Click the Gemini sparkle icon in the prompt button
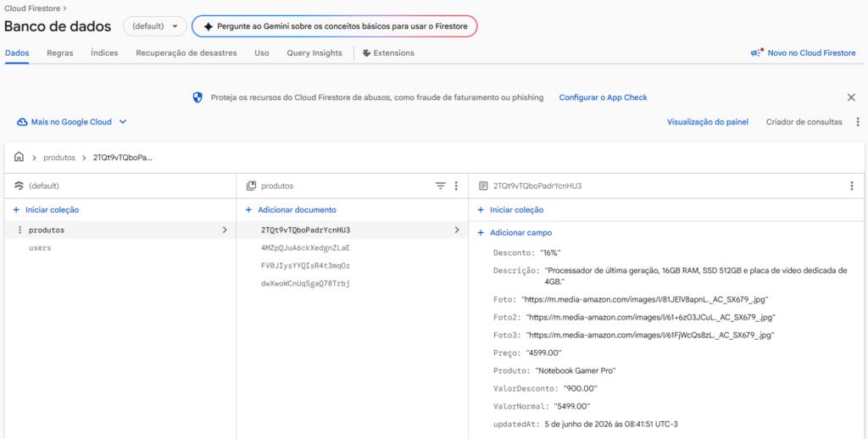Viewport: 868px width, 439px height. pyautogui.click(x=209, y=26)
